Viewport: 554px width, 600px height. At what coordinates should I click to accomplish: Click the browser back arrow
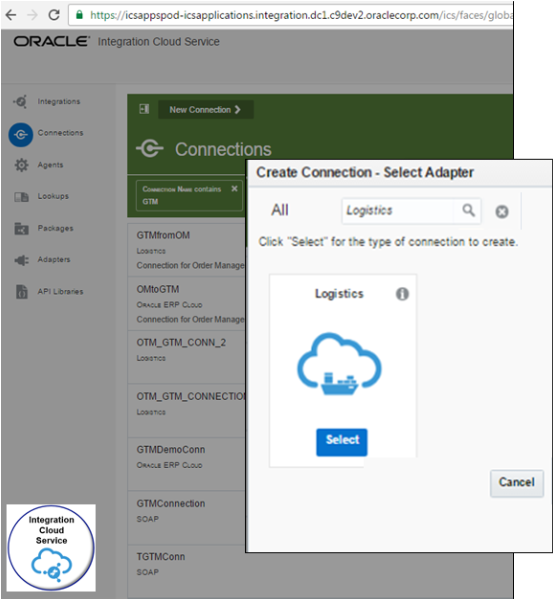coord(11,15)
